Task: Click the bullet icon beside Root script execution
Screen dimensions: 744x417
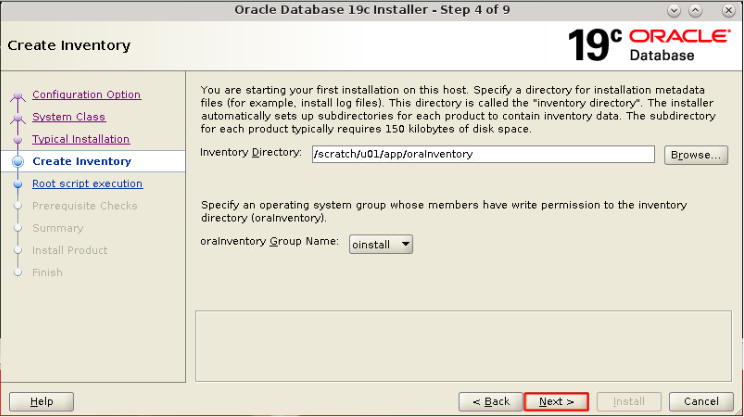Action: point(17,184)
